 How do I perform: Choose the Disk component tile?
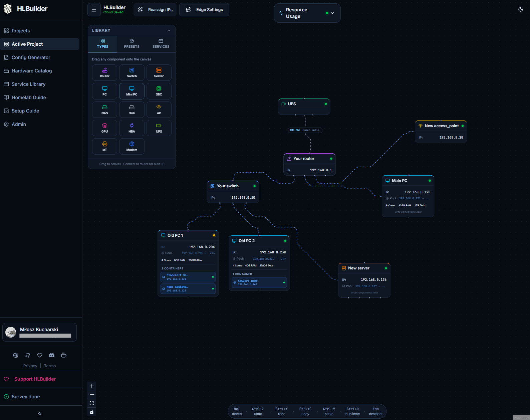coord(132,110)
